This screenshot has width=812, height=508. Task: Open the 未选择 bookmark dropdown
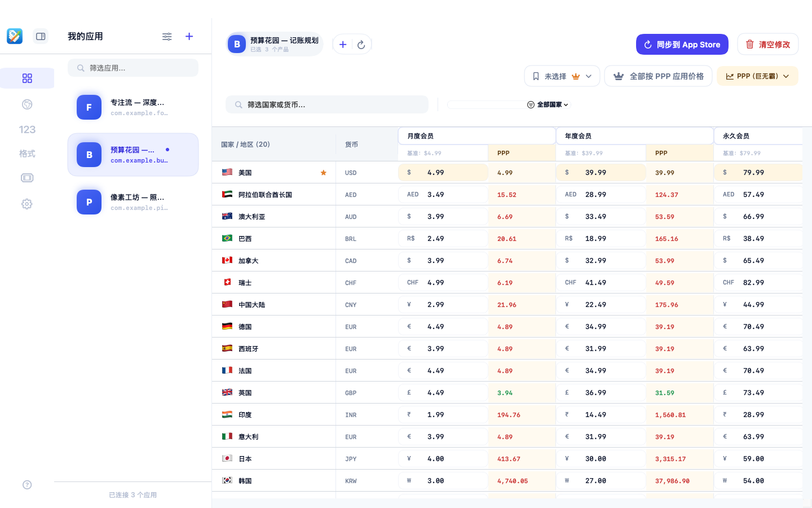(562, 76)
